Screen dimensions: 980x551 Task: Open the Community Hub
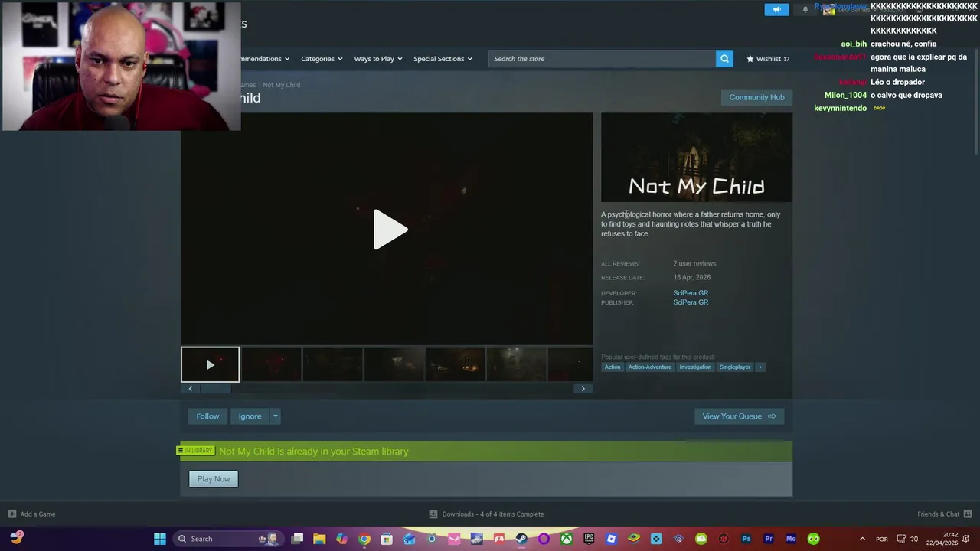[756, 97]
